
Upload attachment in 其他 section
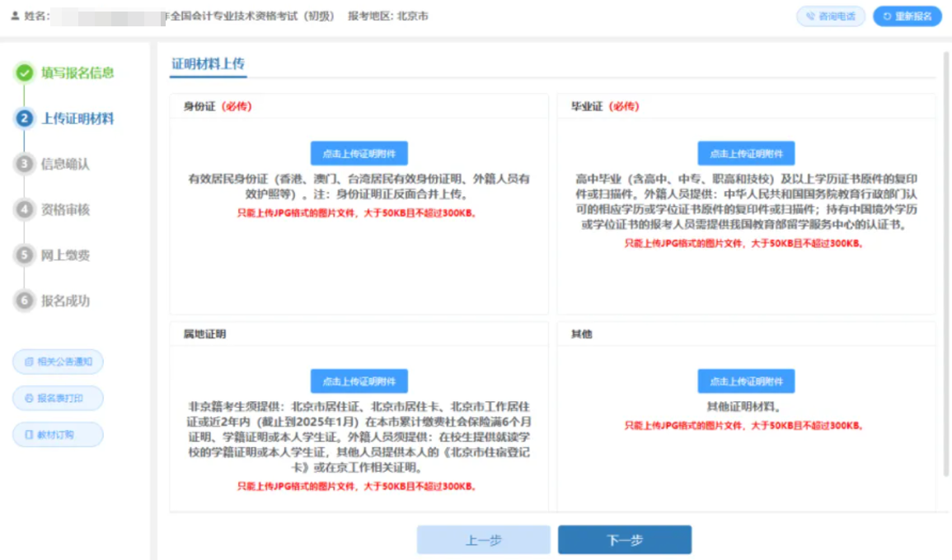click(746, 381)
